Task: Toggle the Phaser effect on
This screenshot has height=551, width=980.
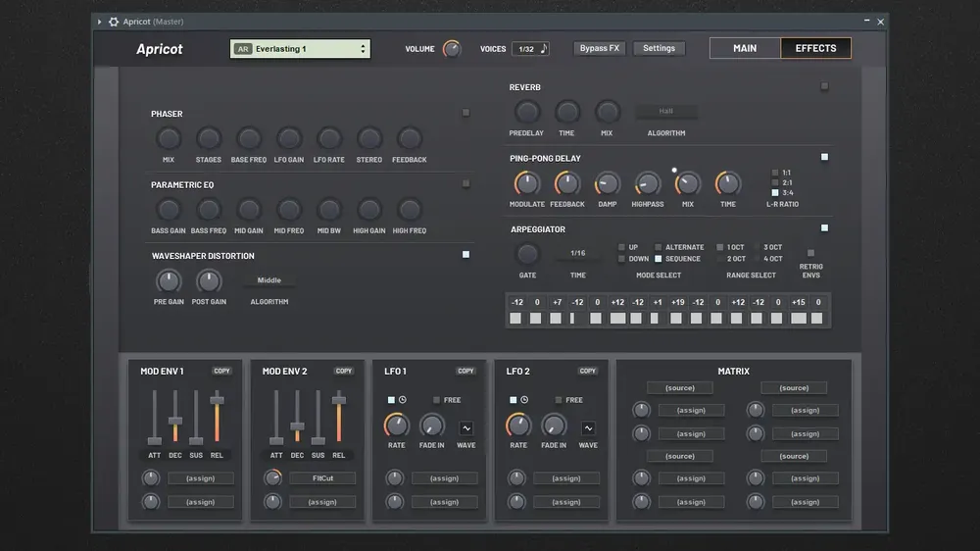Action: [x=465, y=113]
